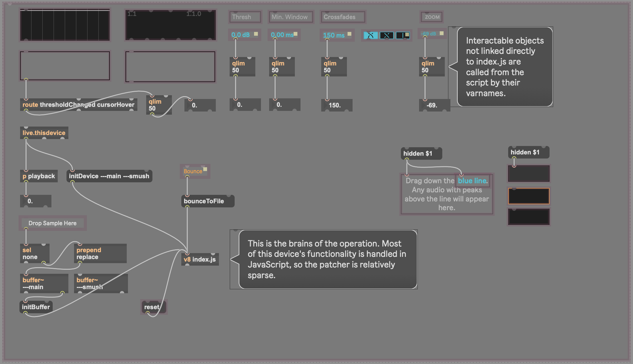Click the 150 ms crossfade value
633x364 pixels.
click(x=334, y=35)
